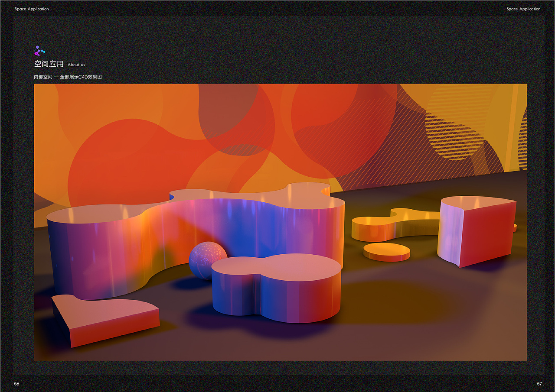Screen dimensions: 555x392
Task: Click the 'About us' subtitle text
Action: (76, 65)
